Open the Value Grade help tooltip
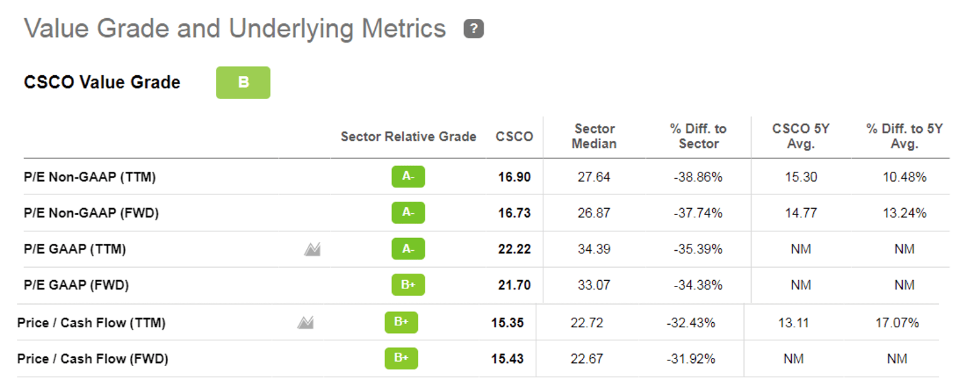 pos(473,28)
